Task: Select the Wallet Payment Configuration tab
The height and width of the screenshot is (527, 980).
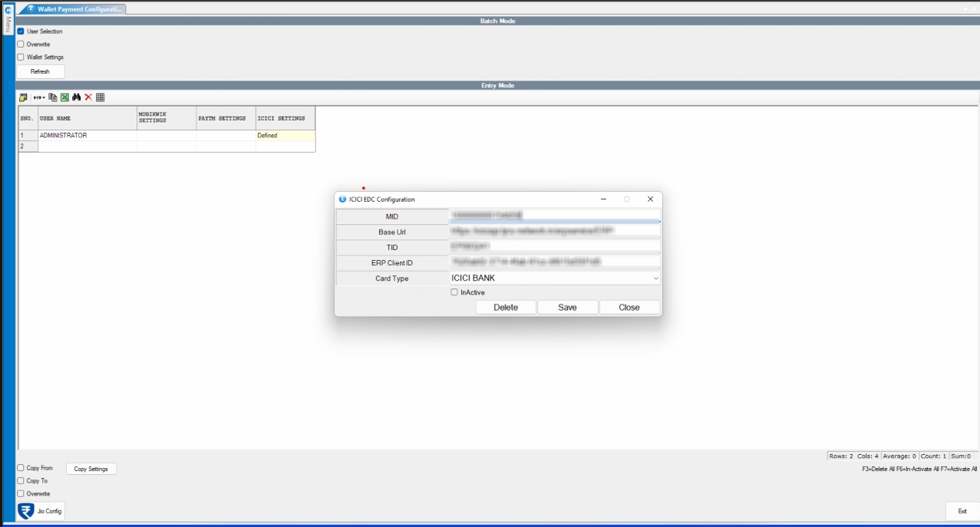Action: point(75,9)
